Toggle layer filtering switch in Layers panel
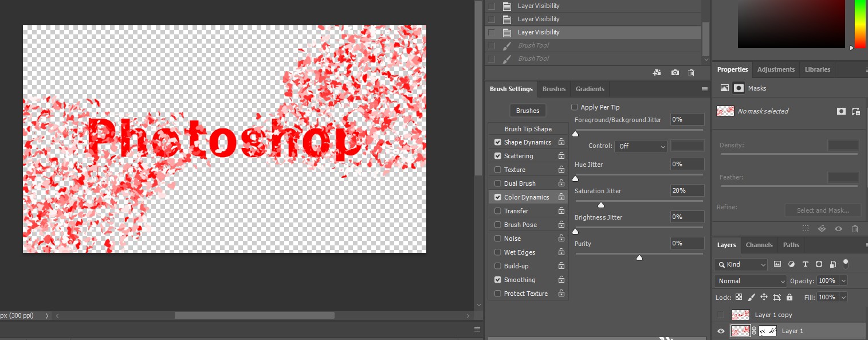 click(845, 264)
